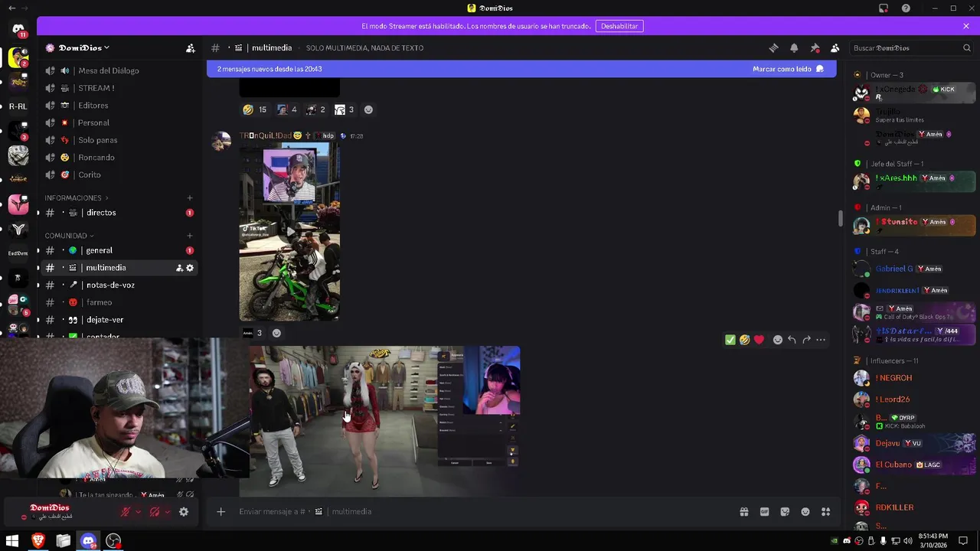Open the Threads icon in channel header
Image resolution: width=980 pixels, height=551 pixels.
[x=773, y=47]
